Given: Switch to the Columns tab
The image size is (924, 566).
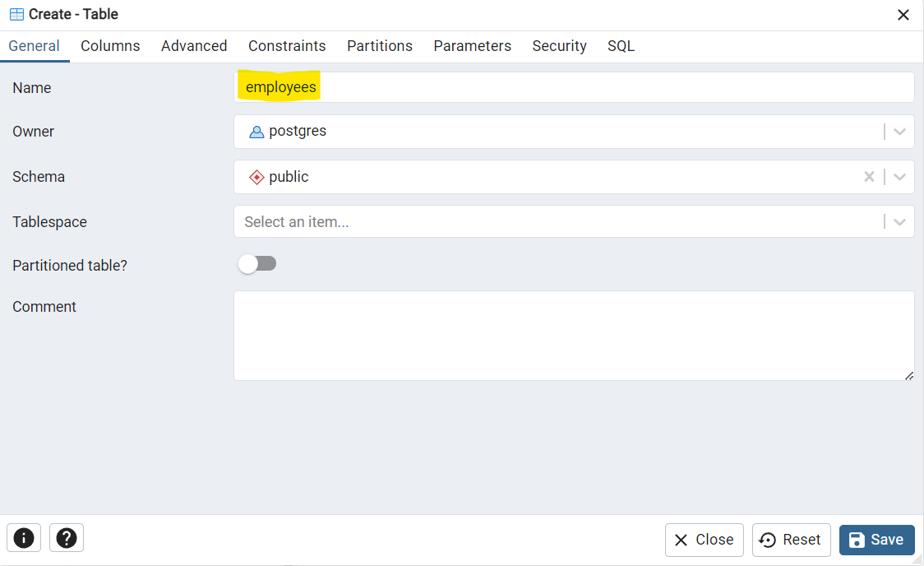Looking at the screenshot, I should [110, 46].
